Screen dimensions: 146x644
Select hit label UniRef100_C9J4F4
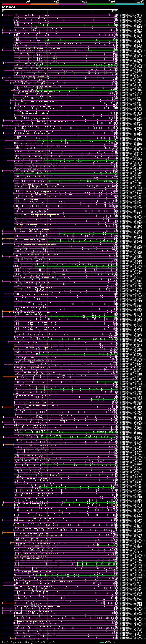click(x=131, y=27)
